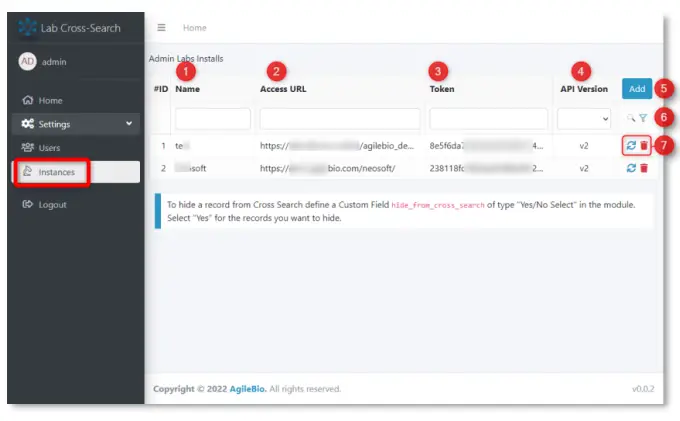Click v2 in the neosoft row
Screen dimensions: 680x421
[584, 168]
